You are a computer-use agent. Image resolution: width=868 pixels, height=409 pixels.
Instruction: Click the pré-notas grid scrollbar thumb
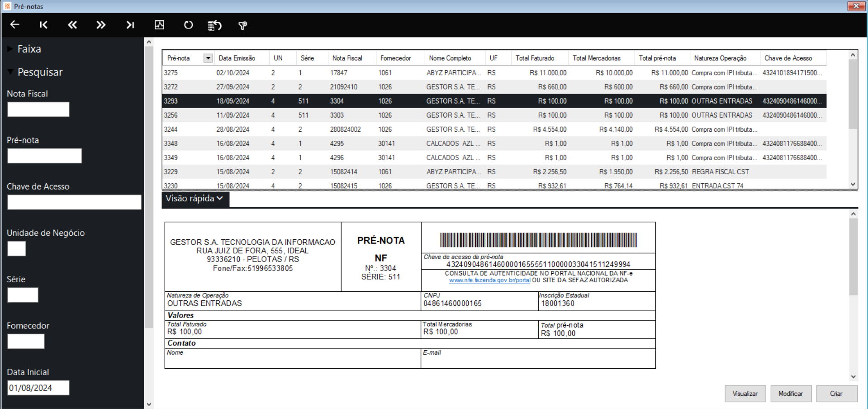(x=853, y=94)
